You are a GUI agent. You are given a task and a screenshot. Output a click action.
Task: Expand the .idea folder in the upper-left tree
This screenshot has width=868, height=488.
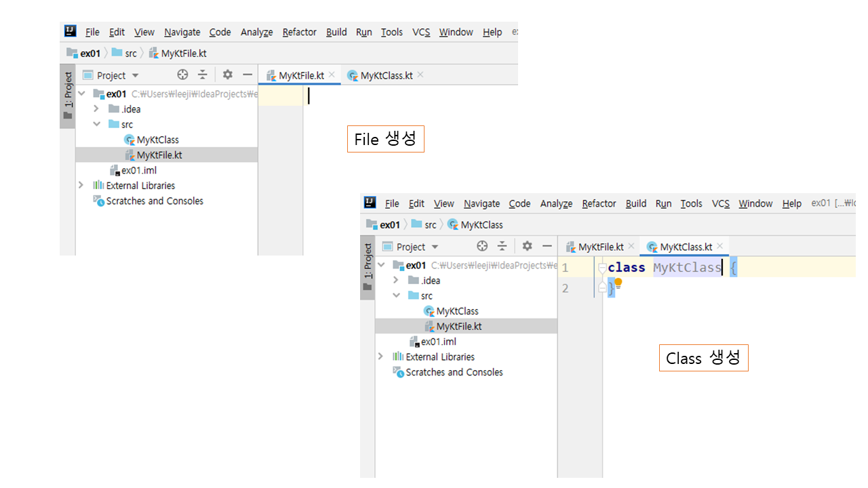pos(96,109)
